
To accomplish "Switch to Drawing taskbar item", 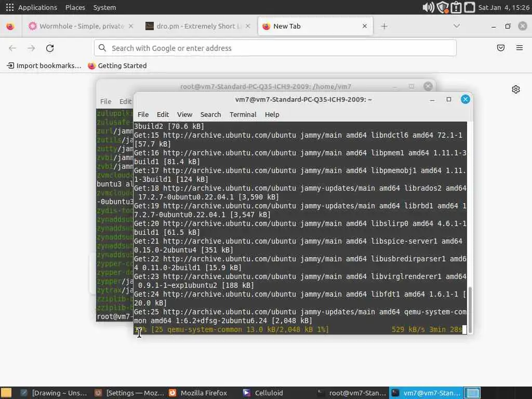I will coord(54,393).
